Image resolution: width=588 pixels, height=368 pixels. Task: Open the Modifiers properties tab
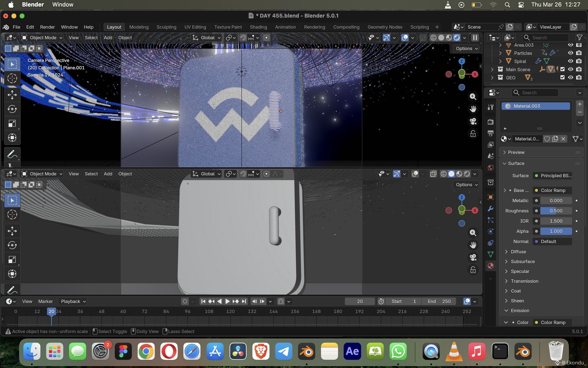point(491,209)
